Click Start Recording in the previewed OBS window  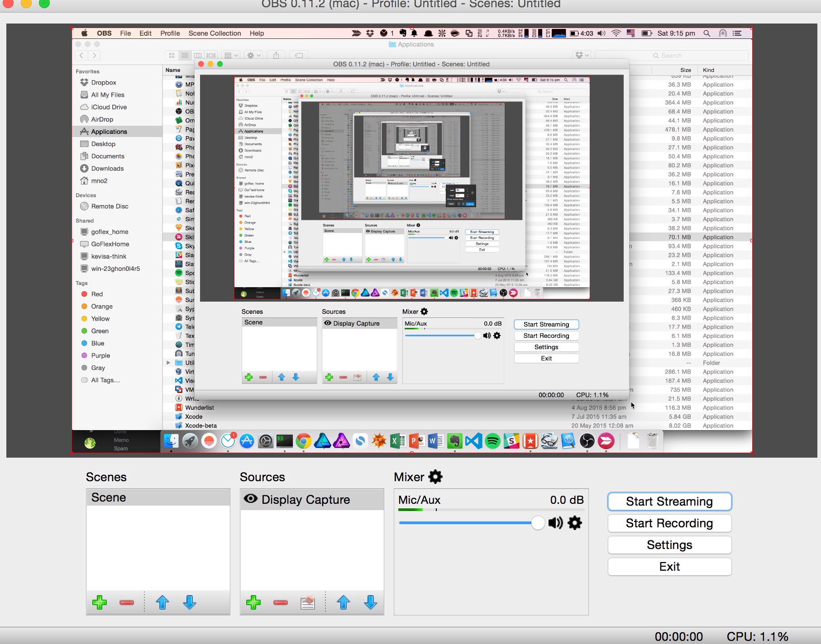pyautogui.click(x=546, y=336)
